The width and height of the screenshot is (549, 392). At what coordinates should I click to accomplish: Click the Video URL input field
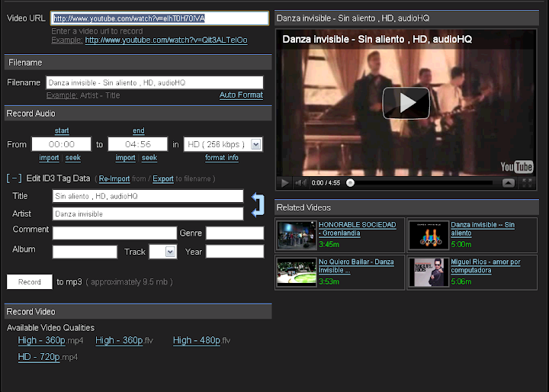click(159, 18)
